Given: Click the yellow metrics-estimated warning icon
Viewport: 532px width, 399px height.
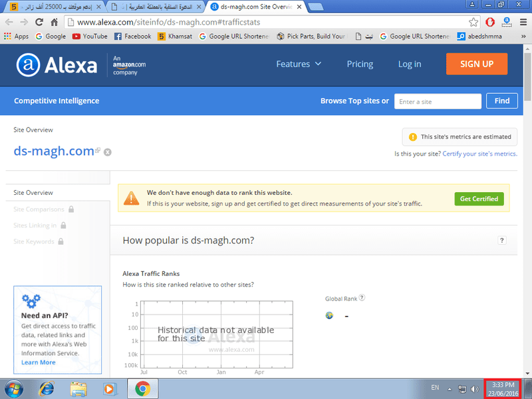Looking at the screenshot, I should coord(412,137).
